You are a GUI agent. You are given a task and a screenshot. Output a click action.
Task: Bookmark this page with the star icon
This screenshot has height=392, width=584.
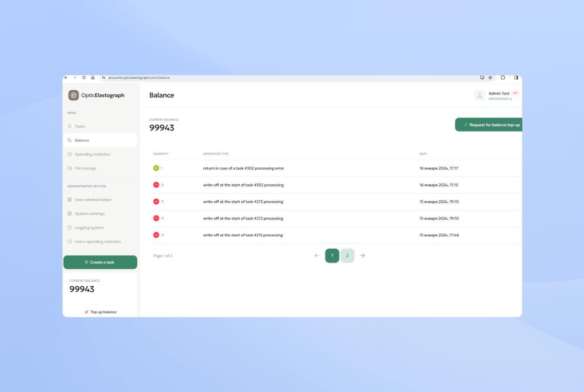(490, 78)
